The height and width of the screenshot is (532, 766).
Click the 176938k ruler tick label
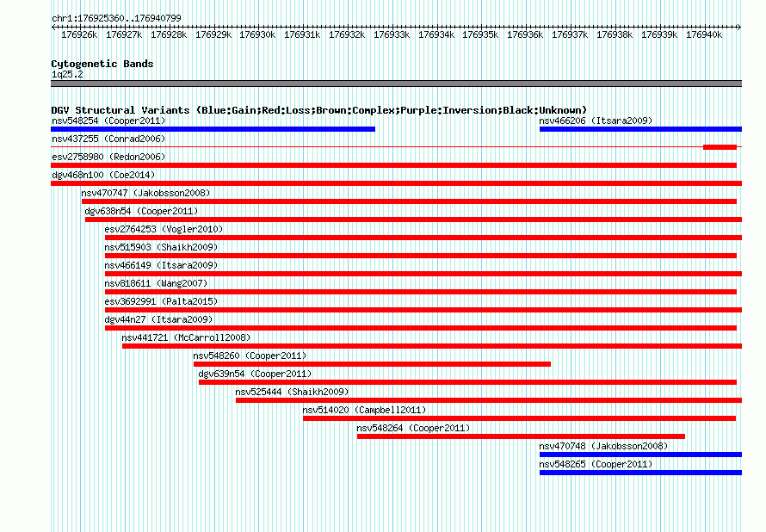615,34
